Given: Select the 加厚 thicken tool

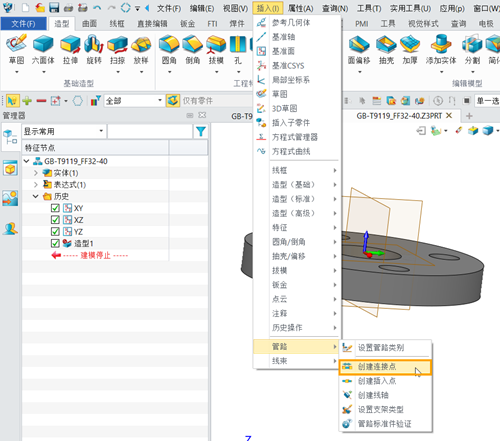Looking at the screenshot, I should pyautogui.click(x=410, y=49).
